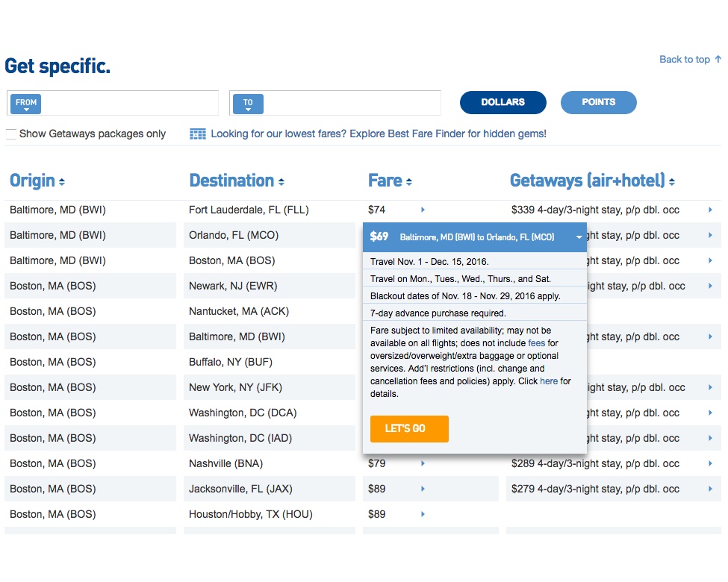728x582 pixels.
Task: Open the TO city dropdown
Action: 248,104
